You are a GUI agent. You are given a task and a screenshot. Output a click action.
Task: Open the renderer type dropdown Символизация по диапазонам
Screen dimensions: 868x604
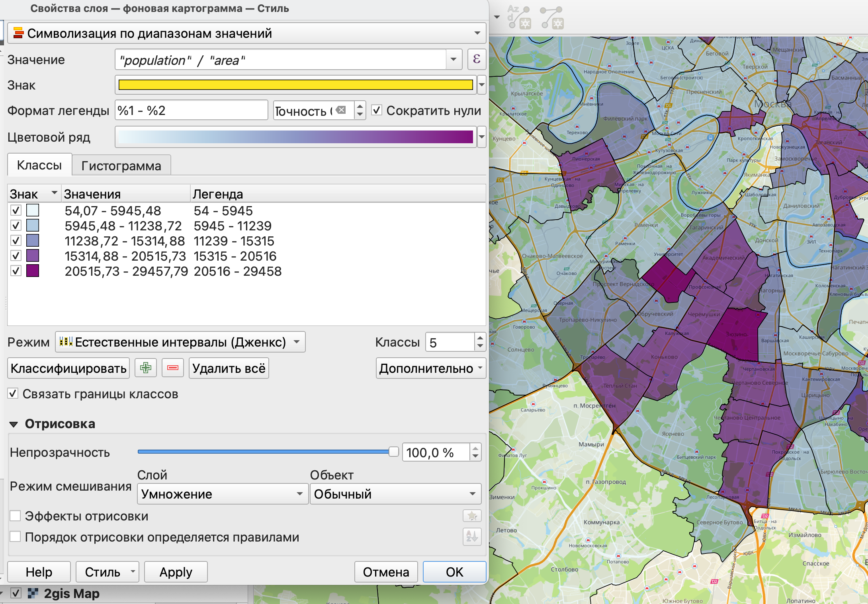click(x=247, y=33)
